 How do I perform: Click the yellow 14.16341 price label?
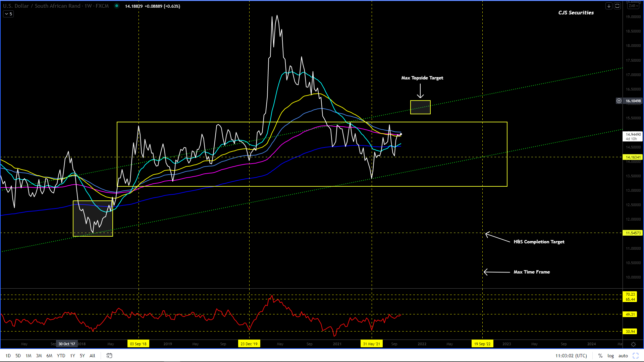pyautogui.click(x=633, y=157)
